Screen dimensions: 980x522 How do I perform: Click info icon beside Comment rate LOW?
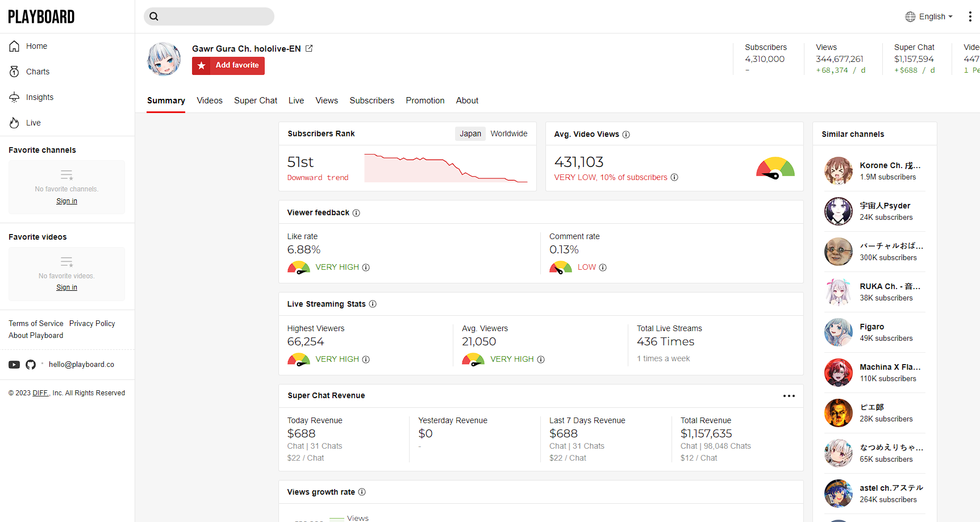click(x=603, y=268)
